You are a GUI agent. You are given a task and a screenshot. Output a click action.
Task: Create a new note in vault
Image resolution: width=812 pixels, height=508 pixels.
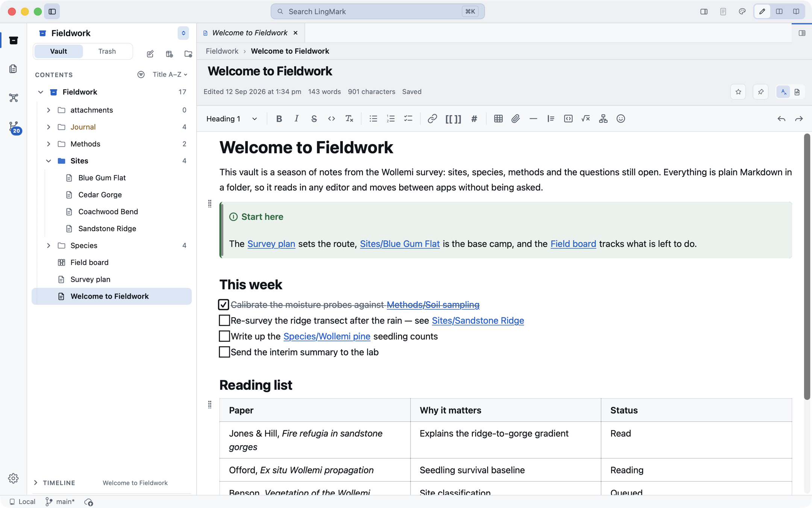[150, 54]
